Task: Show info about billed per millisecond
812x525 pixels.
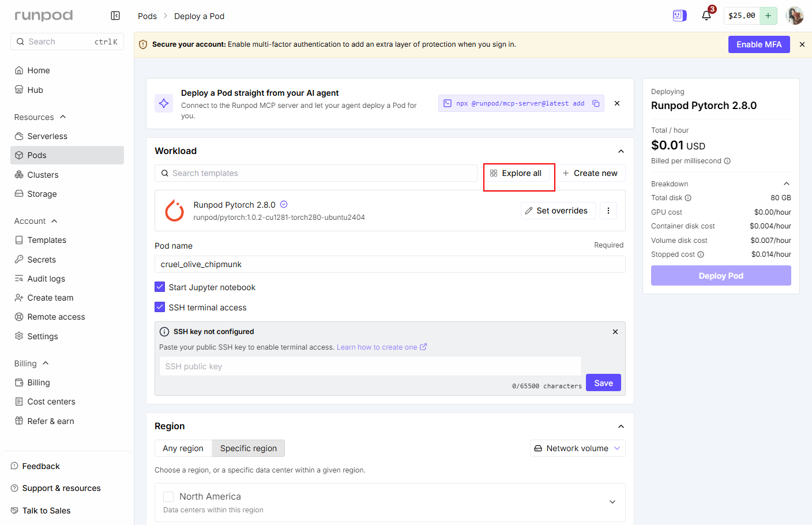Action: 727,161
